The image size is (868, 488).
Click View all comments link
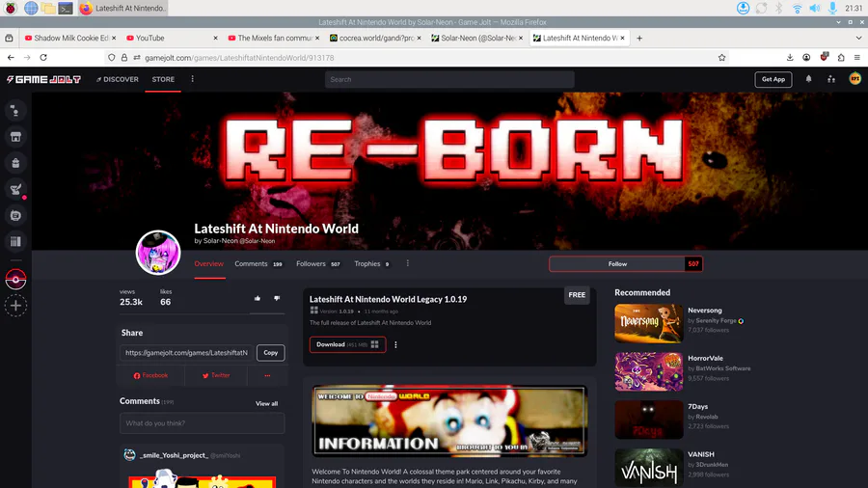[x=267, y=403]
